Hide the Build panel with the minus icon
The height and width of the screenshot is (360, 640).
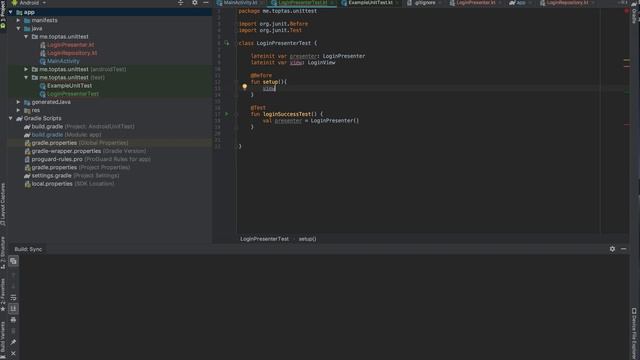(x=623, y=249)
